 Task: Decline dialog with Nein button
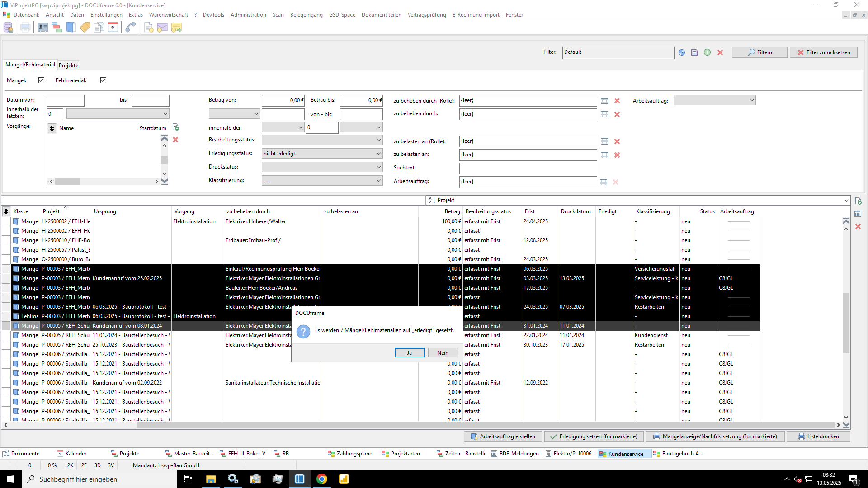443,353
